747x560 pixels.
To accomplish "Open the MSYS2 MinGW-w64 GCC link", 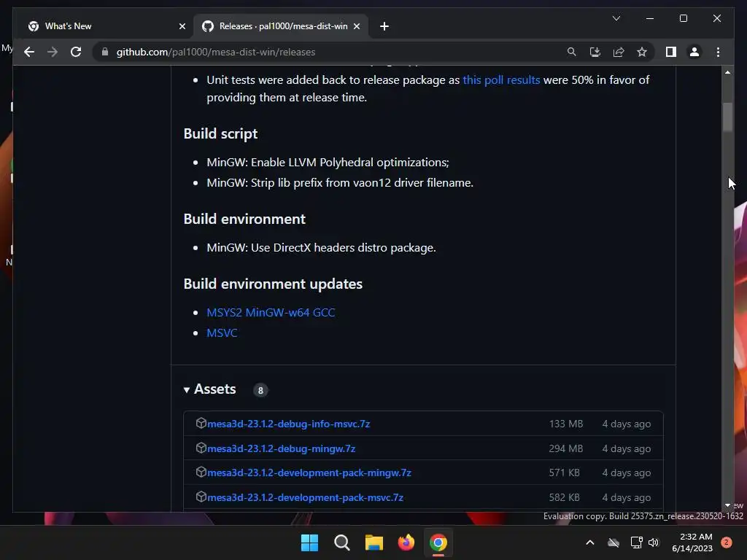I will [x=271, y=312].
